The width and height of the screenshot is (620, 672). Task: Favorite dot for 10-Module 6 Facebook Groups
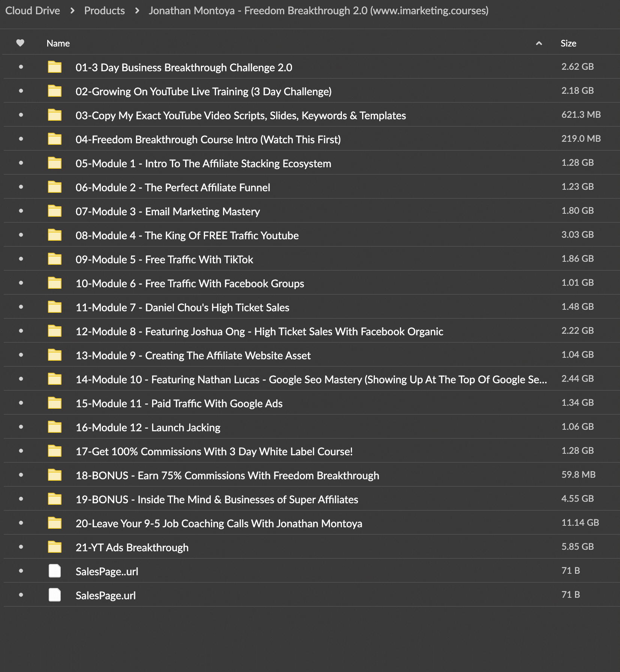(x=21, y=283)
